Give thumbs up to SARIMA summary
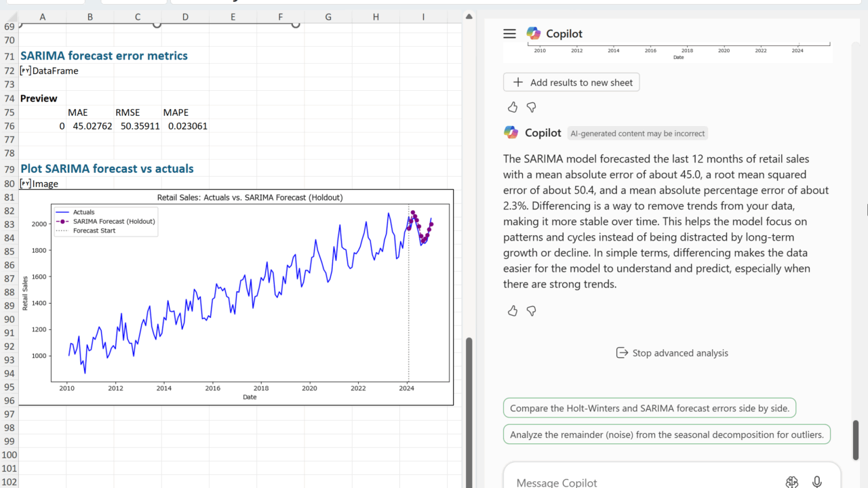 [x=513, y=311]
